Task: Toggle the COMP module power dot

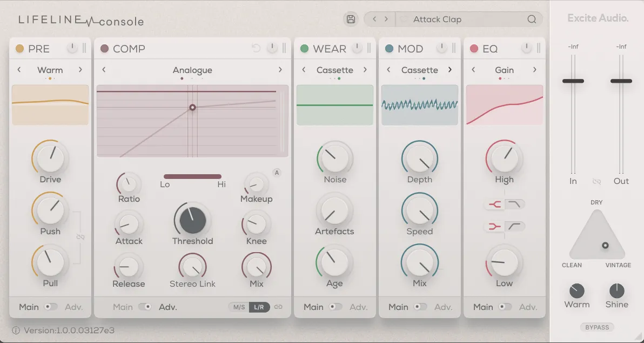Action: pos(104,49)
